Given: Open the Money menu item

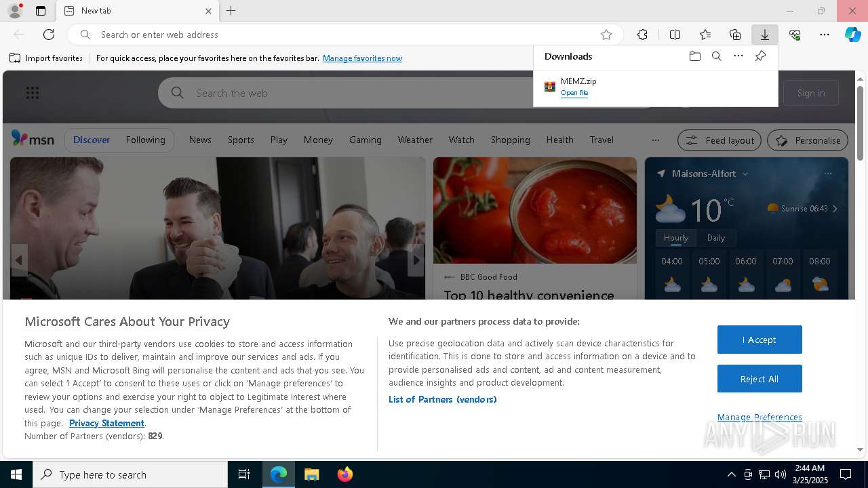Looking at the screenshot, I should [x=318, y=140].
